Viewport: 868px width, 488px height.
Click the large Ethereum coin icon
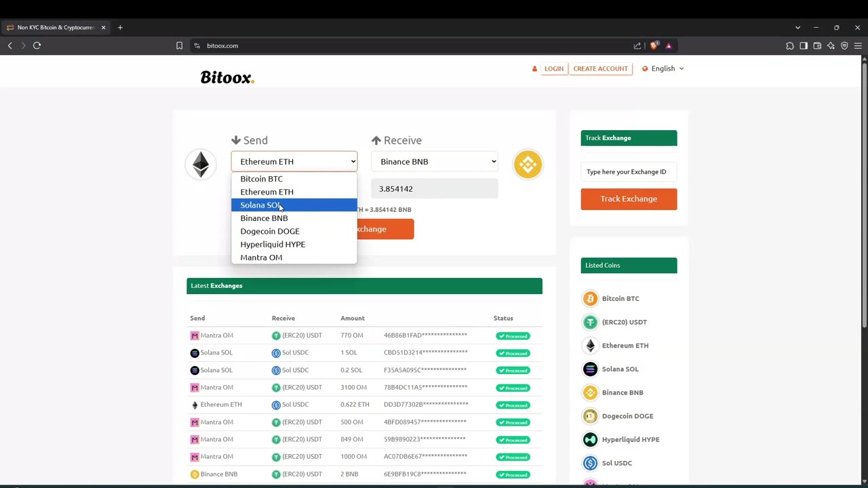pos(201,164)
